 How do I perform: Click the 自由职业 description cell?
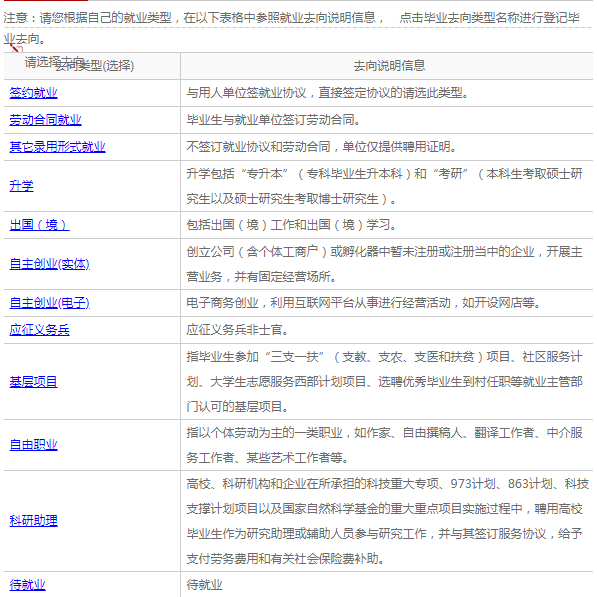point(387,445)
